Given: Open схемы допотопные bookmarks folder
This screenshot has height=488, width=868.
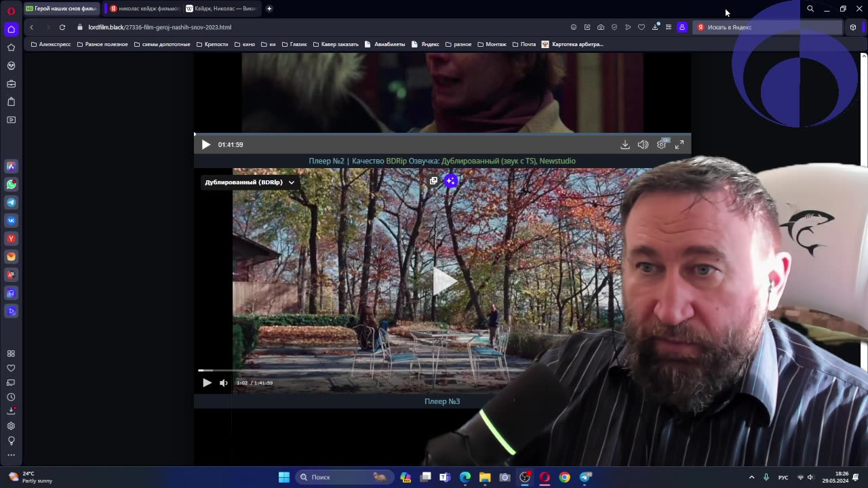Looking at the screenshot, I should pyautogui.click(x=162, y=44).
